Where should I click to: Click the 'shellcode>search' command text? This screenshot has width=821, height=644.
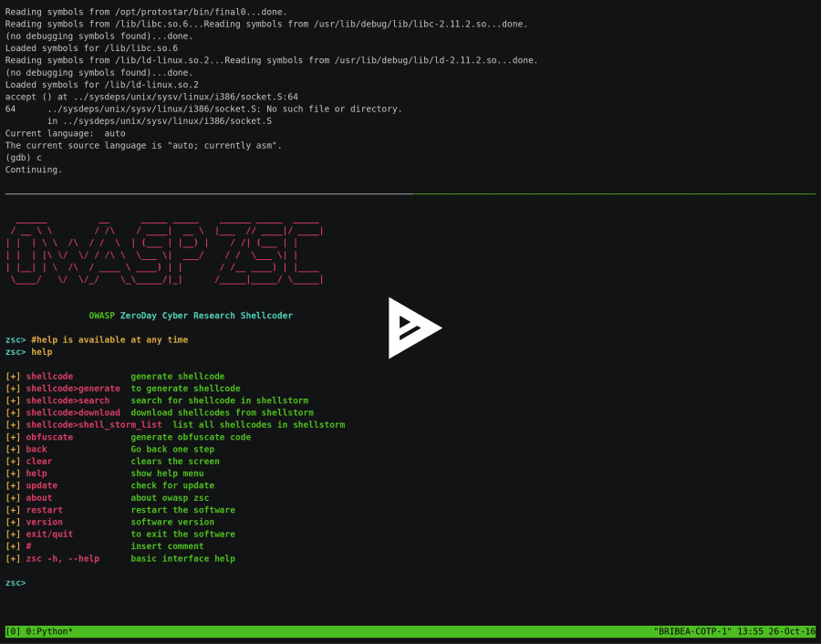(x=68, y=400)
